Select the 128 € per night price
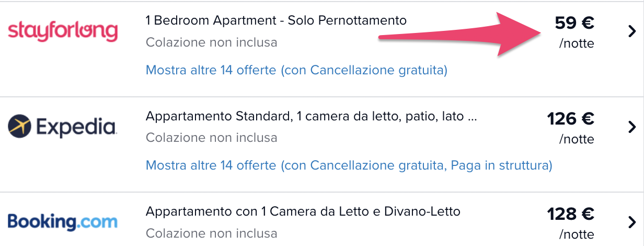644x246 pixels. click(571, 214)
